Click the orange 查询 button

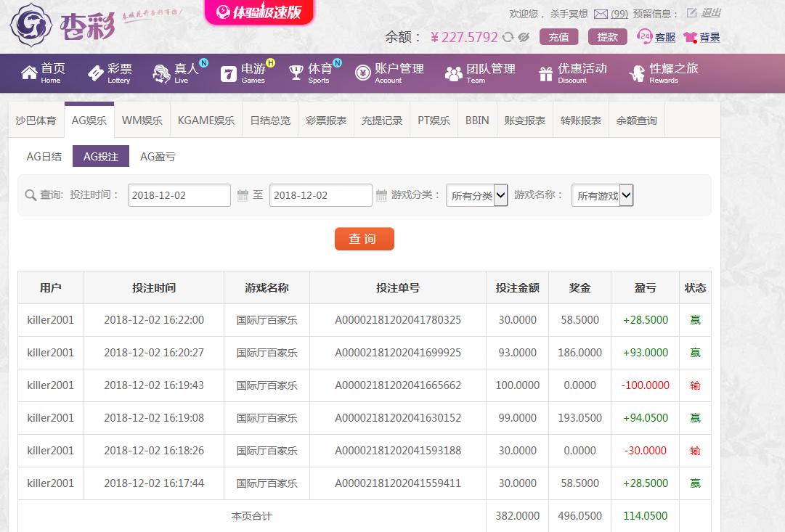pyautogui.click(x=365, y=239)
